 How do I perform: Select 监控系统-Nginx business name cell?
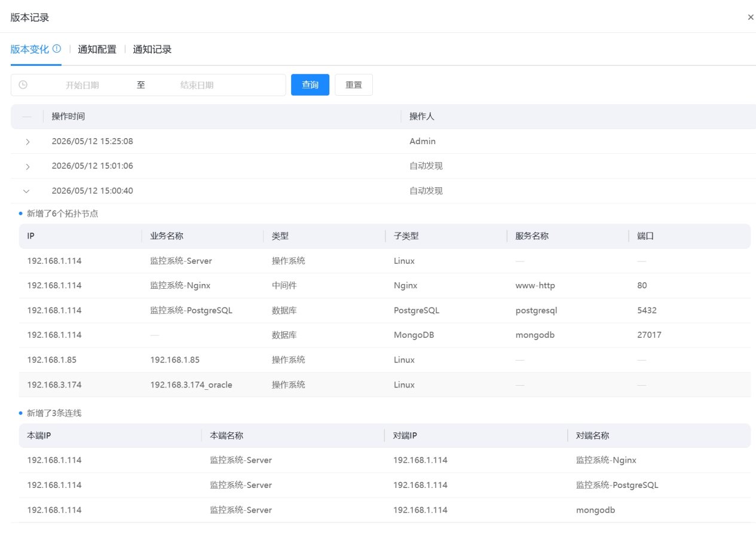(180, 286)
